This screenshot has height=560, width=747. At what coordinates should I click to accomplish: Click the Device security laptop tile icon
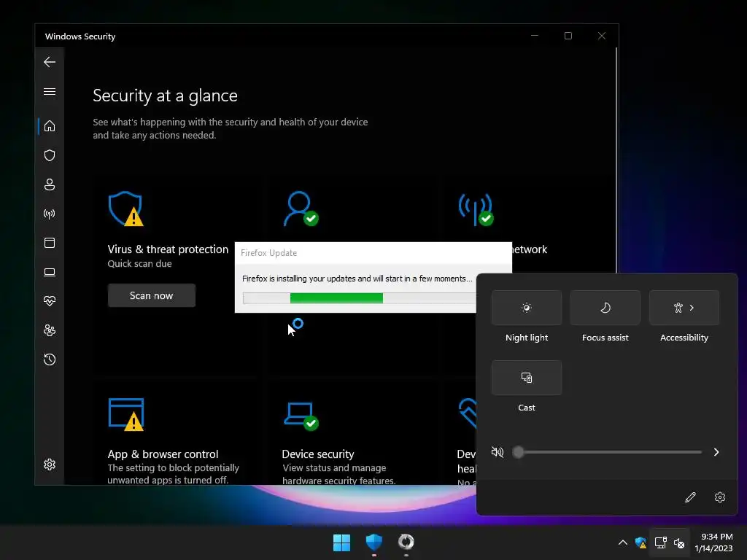coord(301,416)
